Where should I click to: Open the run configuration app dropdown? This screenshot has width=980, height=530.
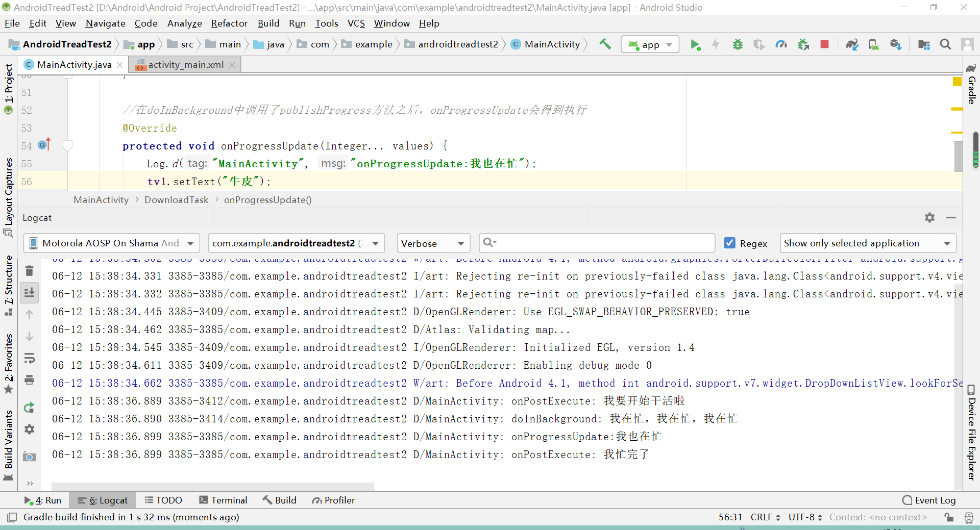click(650, 44)
